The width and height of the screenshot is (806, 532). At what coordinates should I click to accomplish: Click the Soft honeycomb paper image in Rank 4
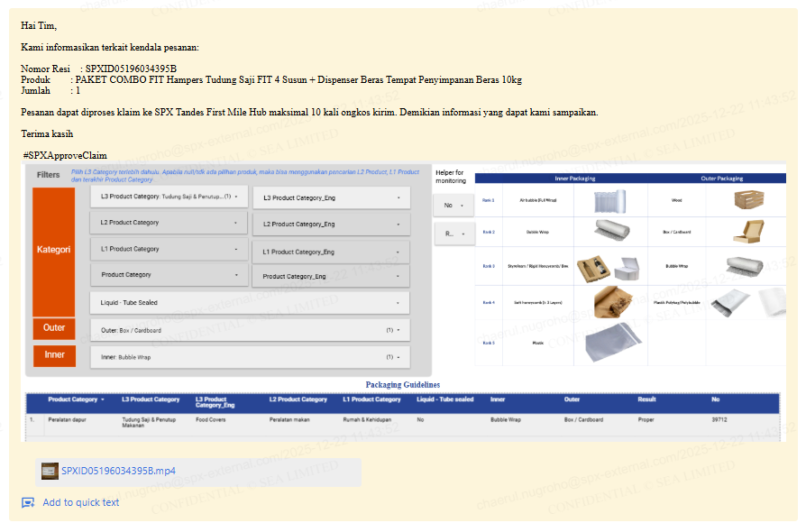[613, 302]
